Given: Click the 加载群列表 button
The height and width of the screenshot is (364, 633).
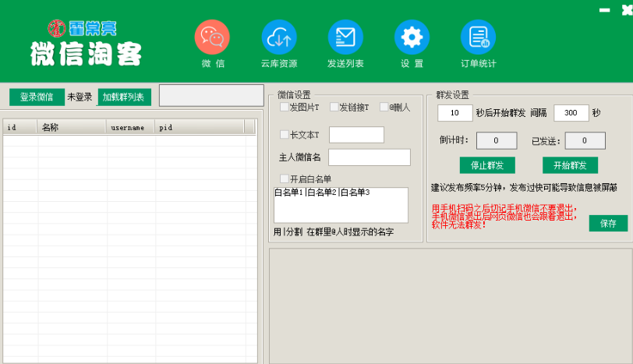Looking at the screenshot, I should (124, 97).
